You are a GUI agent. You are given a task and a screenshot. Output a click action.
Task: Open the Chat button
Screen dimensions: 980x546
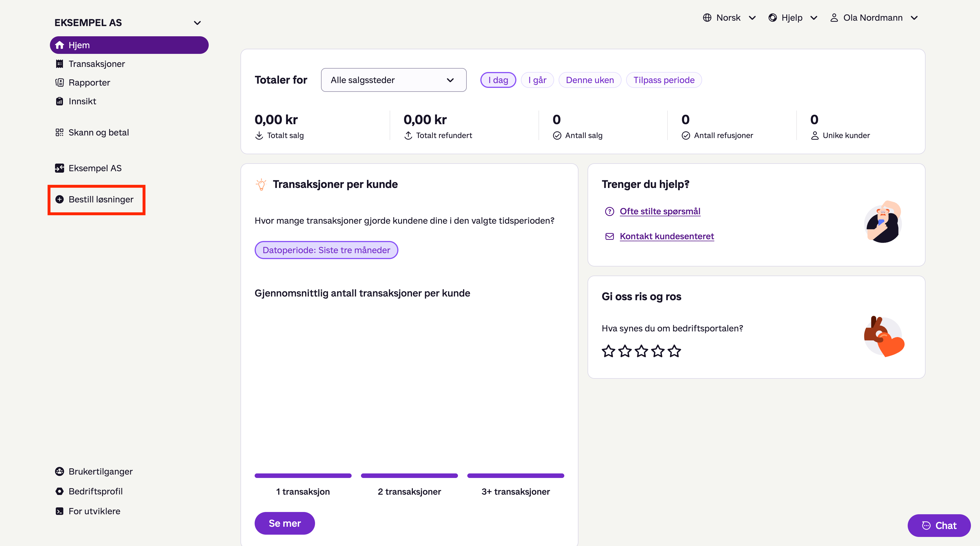(x=939, y=526)
